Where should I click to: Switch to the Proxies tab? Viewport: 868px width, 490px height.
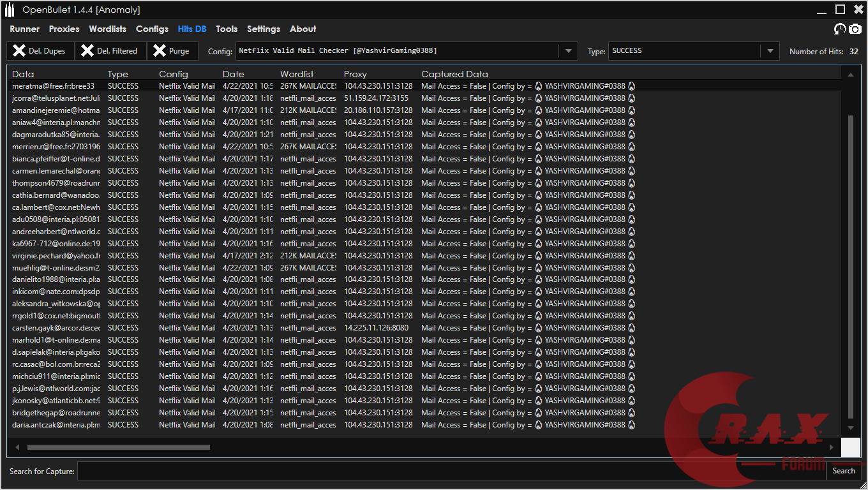(x=64, y=29)
